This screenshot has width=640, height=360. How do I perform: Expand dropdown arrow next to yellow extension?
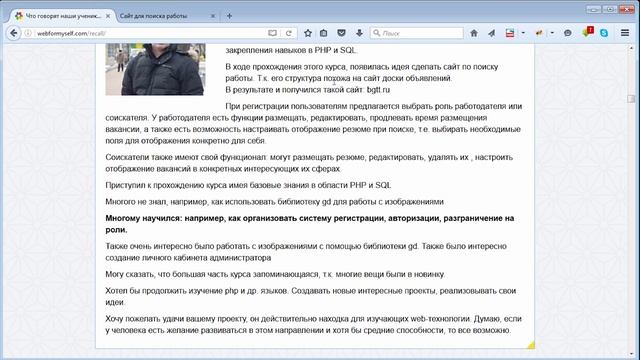[x=552, y=33]
